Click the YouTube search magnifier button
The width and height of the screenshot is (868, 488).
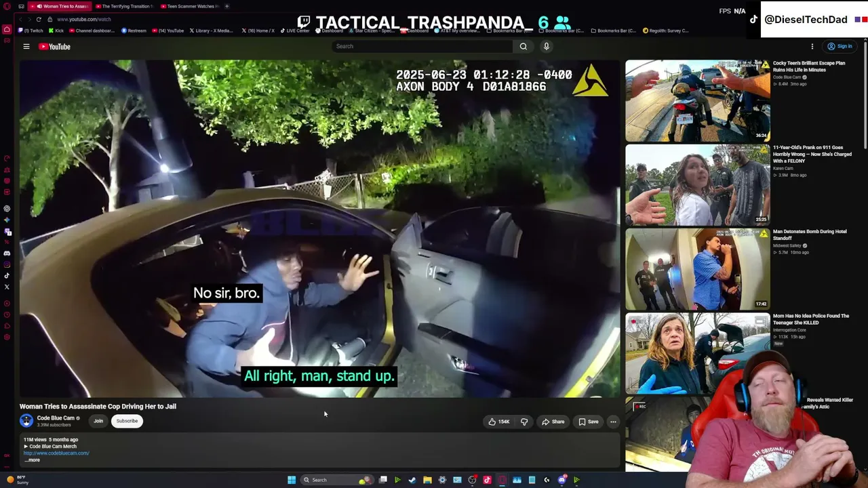pos(523,46)
